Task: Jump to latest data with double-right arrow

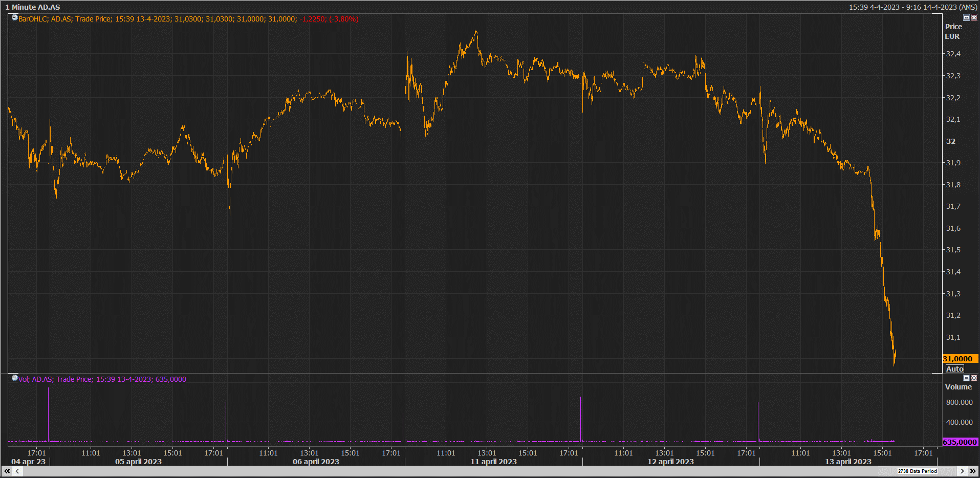Action: coord(973,471)
